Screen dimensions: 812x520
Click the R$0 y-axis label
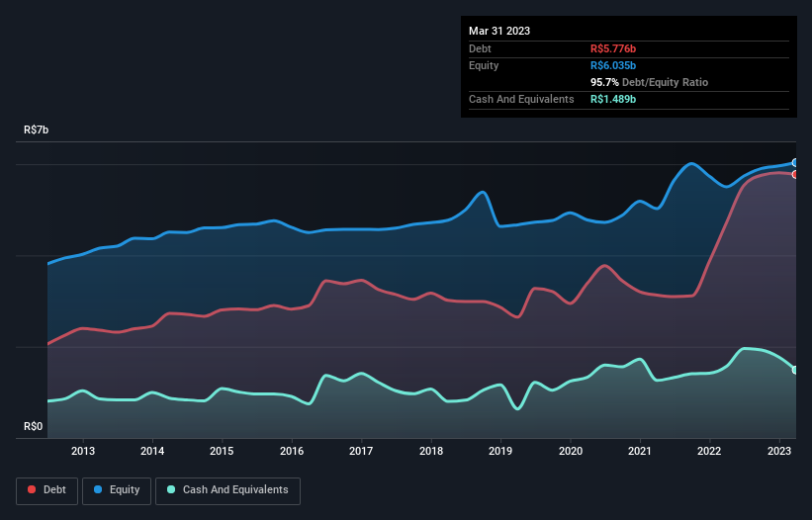[x=35, y=427]
